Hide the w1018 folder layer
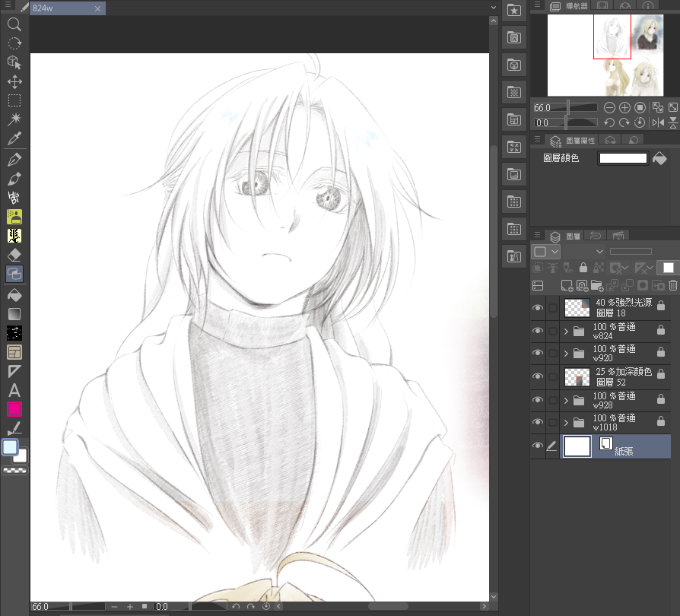This screenshot has height=616, width=680. click(538, 422)
